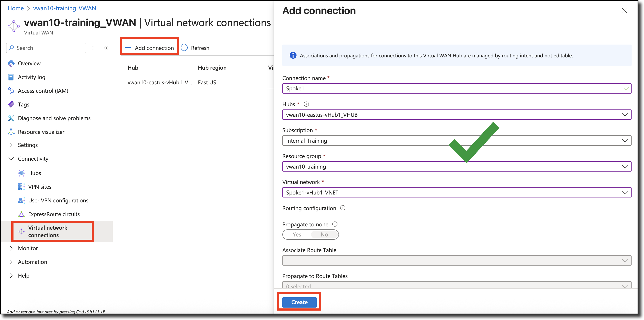The width and height of the screenshot is (644, 320).
Task: Click the Diagnose and solve problems wrench icon
Action: tap(11, 118)
